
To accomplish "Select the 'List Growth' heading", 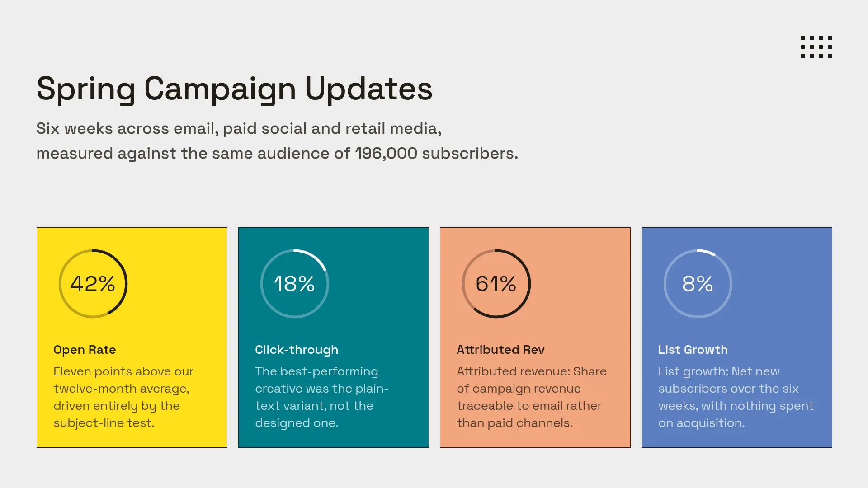I will pyautogui.click(x=693, y=350).
